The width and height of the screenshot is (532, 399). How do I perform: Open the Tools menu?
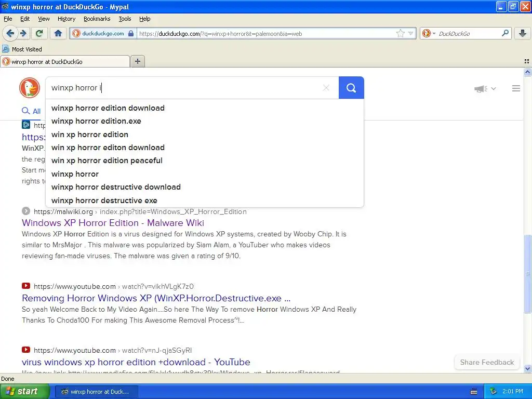coord(125,19)
